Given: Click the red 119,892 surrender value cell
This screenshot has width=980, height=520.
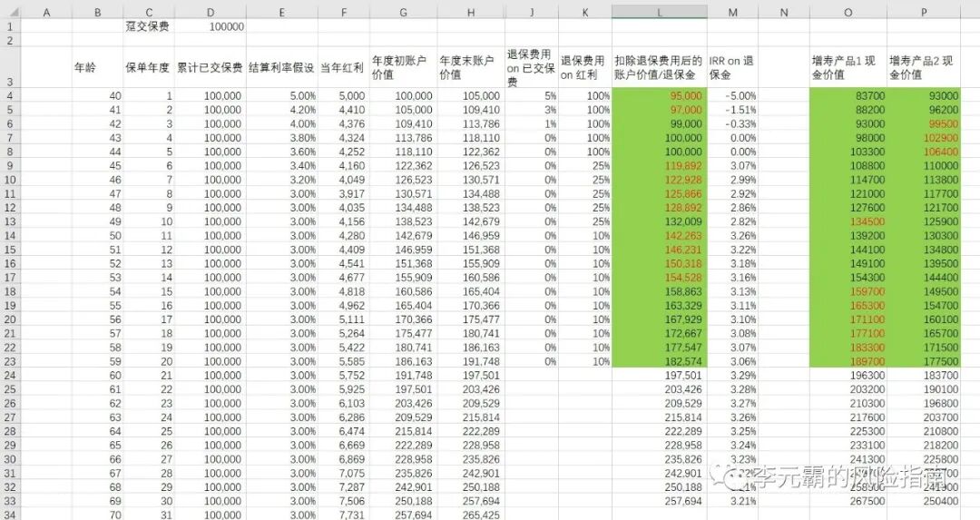Looking at the screenshot, I should [x=660, y=166].
